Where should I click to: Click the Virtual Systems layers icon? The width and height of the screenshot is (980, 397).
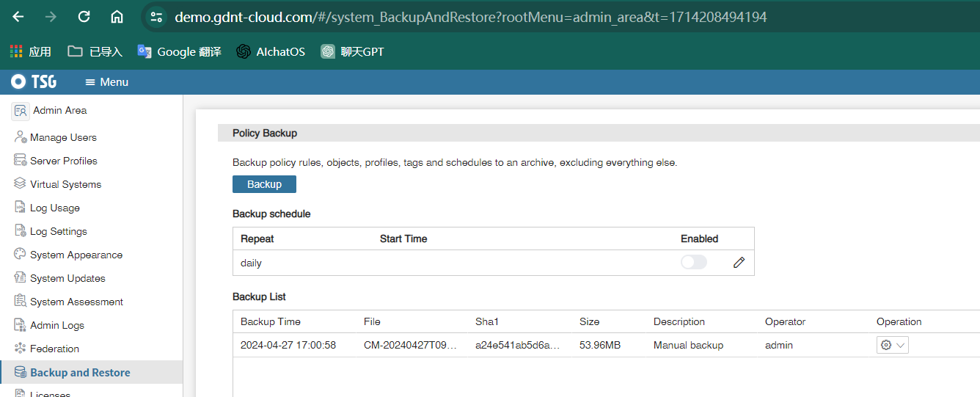20,184
